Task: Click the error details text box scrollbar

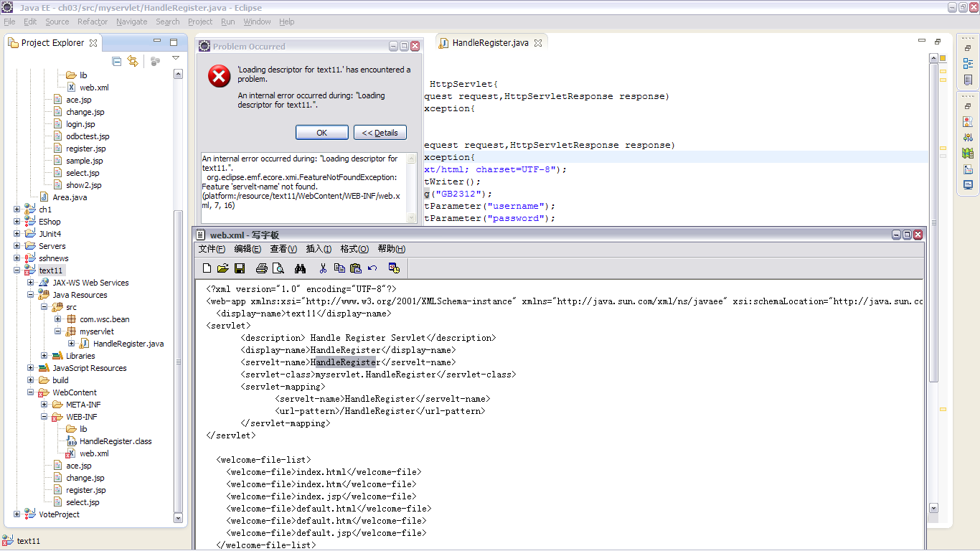Action: coord(411,188)
